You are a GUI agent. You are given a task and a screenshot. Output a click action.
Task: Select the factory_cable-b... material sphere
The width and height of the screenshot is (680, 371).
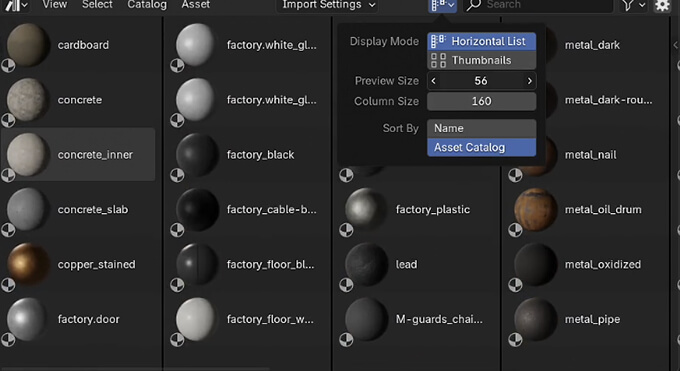tap(197, 210)
